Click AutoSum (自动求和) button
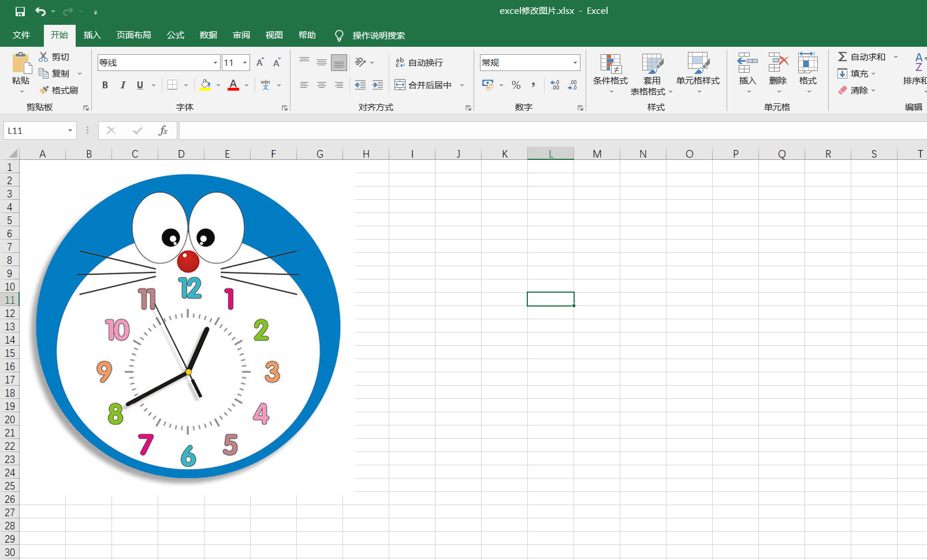Screen dimensions: 927x560 click(x=862, y=57)
